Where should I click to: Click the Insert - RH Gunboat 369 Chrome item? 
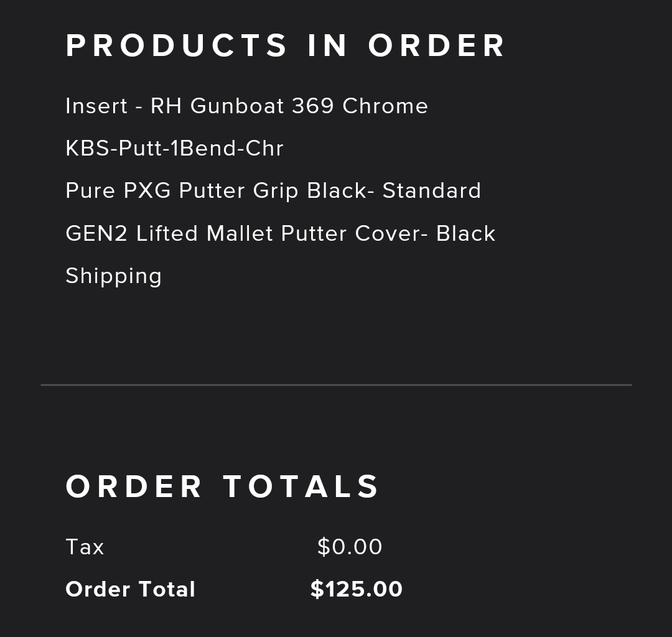(x=246, y=106)
